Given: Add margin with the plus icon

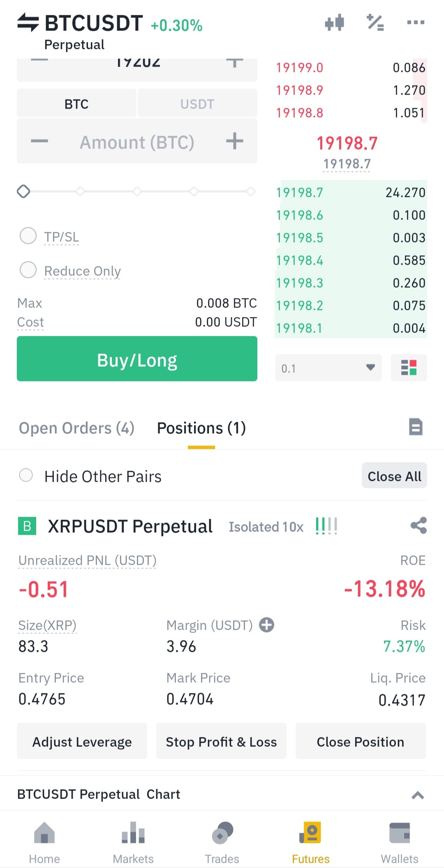Looking at the screenshot, I should (267, 625).
